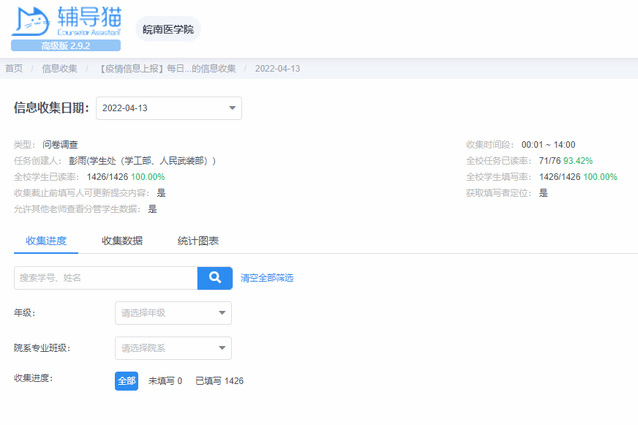Open the 信息收集日期 date dropdown
The height and width of the screenshot is (425, 638).
tap(168, 107)
